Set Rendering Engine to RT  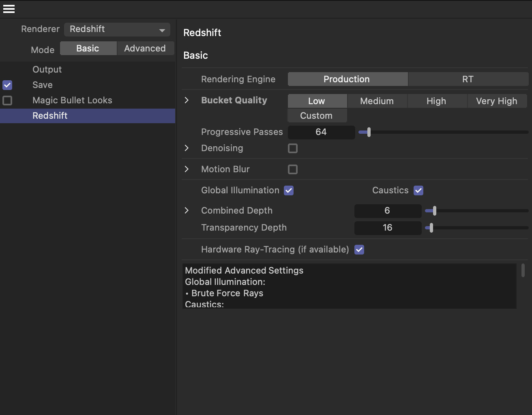(468, 79)
